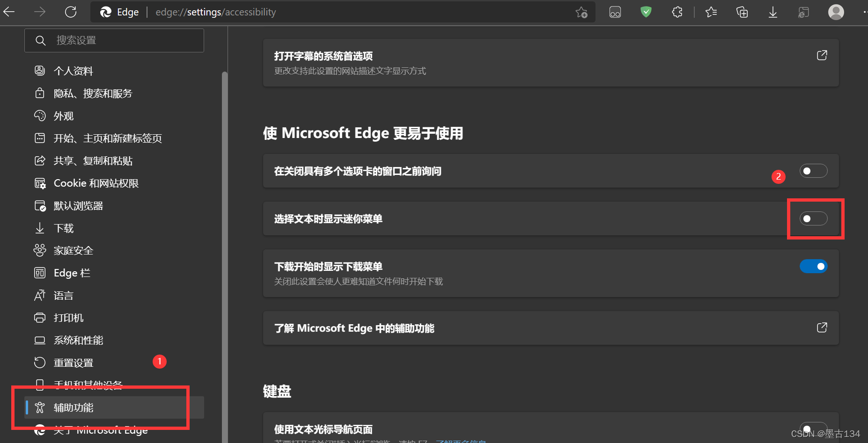868x443 pixels.
Task: Open external link icon for 打开字幕的系统首选项
Action: 822,55
